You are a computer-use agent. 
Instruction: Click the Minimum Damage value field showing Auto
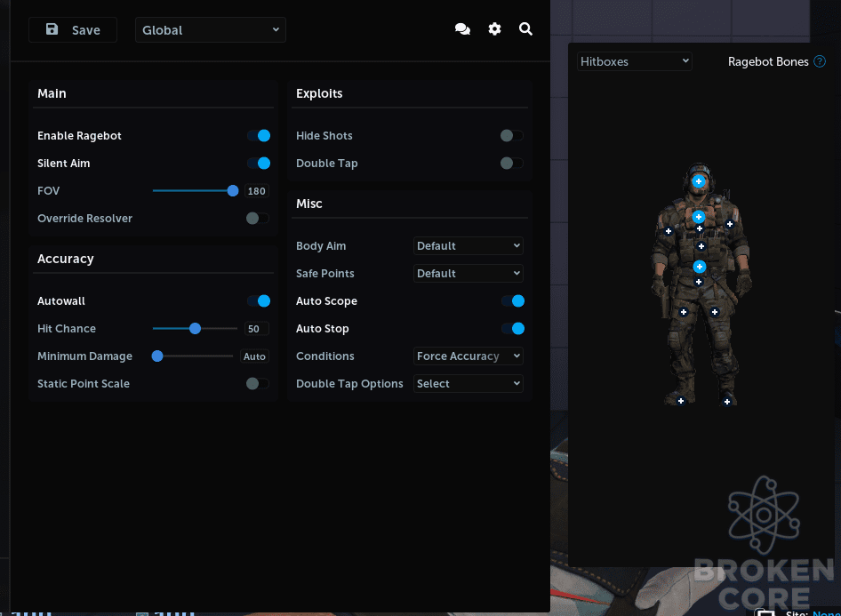click(254, 356)
